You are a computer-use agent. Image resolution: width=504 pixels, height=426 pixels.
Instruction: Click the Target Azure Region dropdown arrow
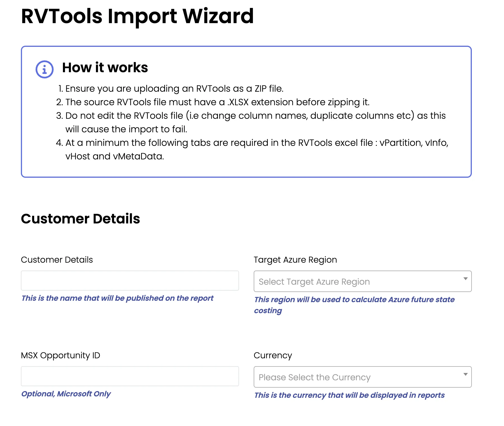click(x=465, y=279)
